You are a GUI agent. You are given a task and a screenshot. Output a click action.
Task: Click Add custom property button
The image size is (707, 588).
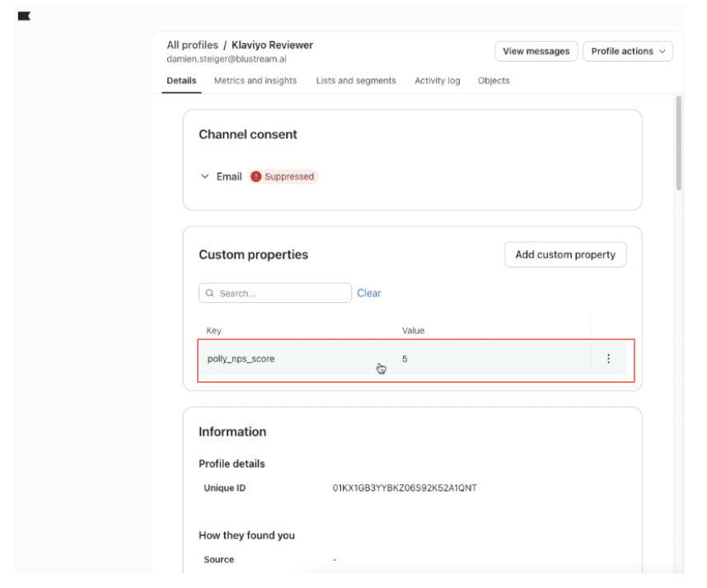point(565,254)
